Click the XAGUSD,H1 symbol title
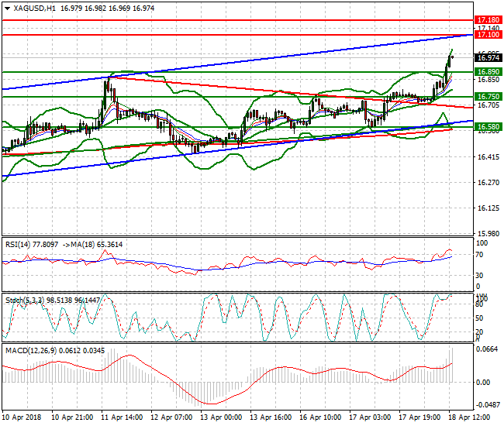Image resolution: width=504 pixels, height=426 pixels. [x=35, y=9]
